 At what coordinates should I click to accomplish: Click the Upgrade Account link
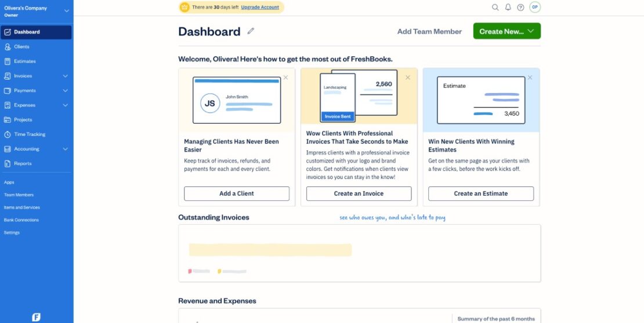260,8
